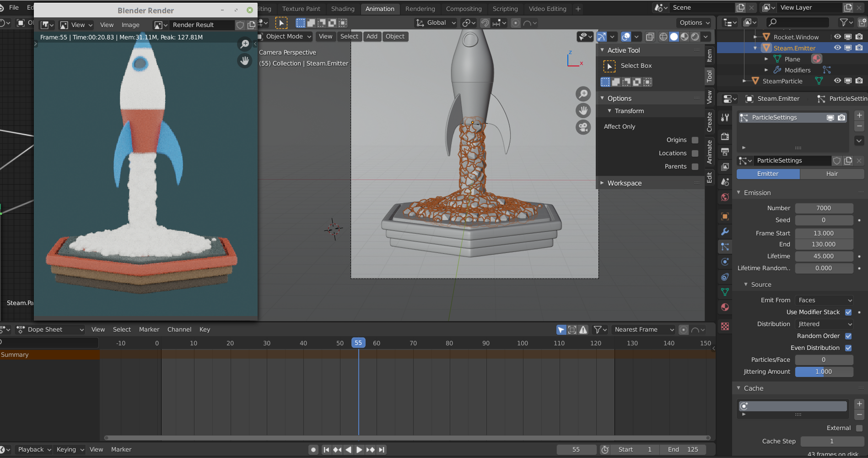Open the Channel menu in Dope Sheet
The image size is (868, 458).
pos(179,330)
